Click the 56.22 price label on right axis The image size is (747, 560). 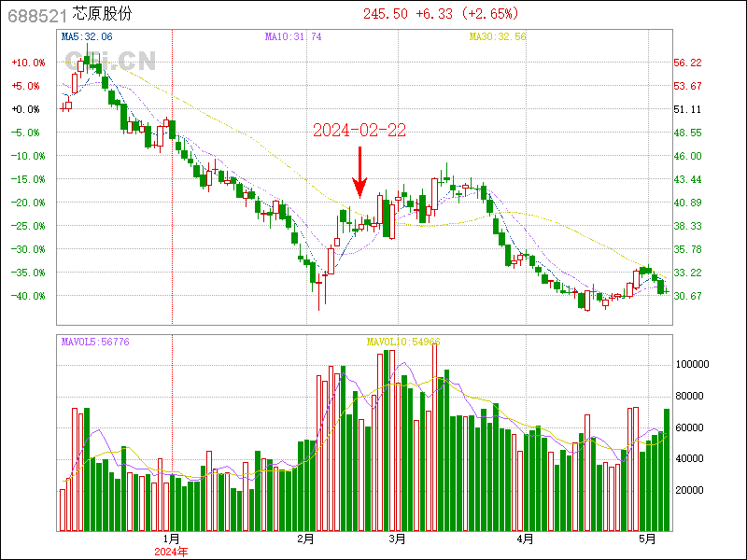point(687,63)
